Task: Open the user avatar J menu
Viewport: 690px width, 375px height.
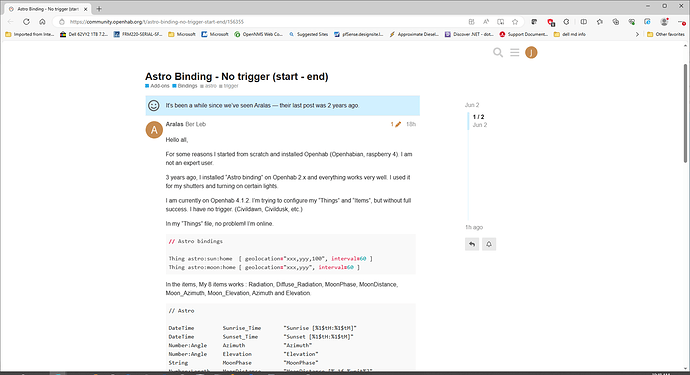Action: click(531, 52)
